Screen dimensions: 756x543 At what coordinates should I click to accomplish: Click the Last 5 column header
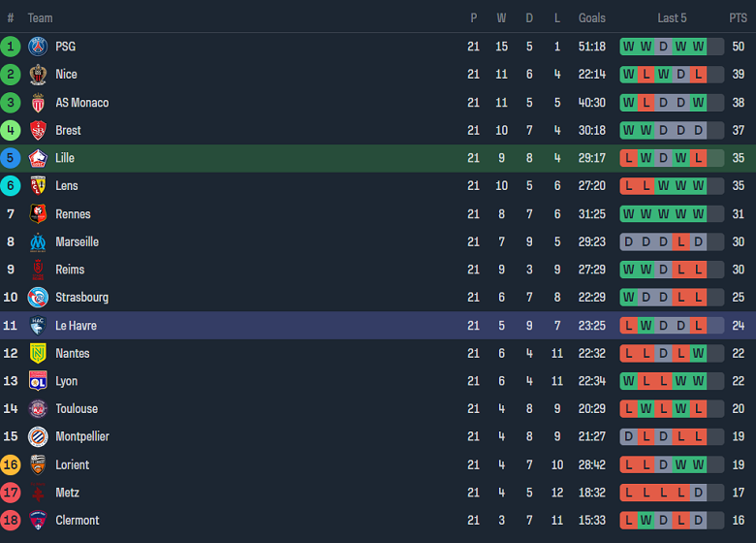point(672,18)
